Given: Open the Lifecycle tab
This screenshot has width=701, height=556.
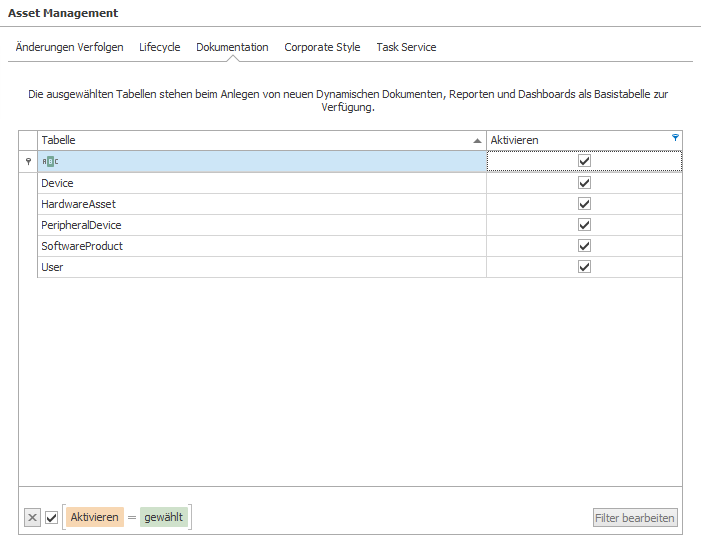Looking at the screenshot, I should (160, 47).
